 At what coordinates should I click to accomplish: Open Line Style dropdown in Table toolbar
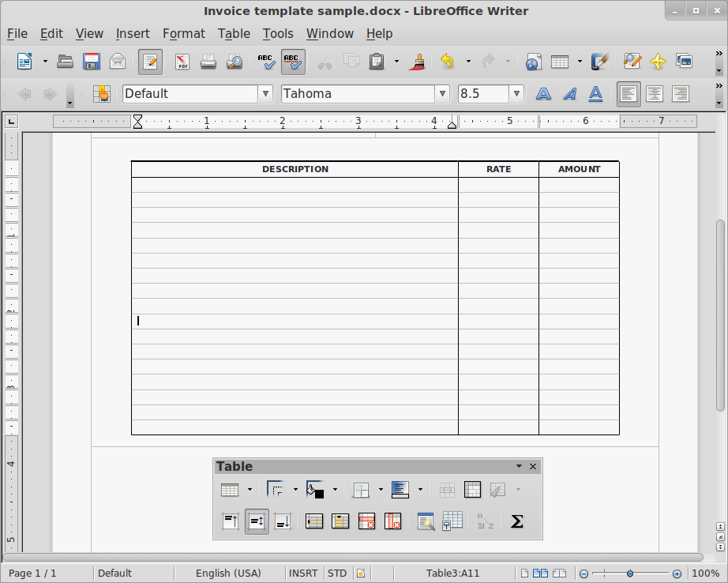click(x=295, y=490)
